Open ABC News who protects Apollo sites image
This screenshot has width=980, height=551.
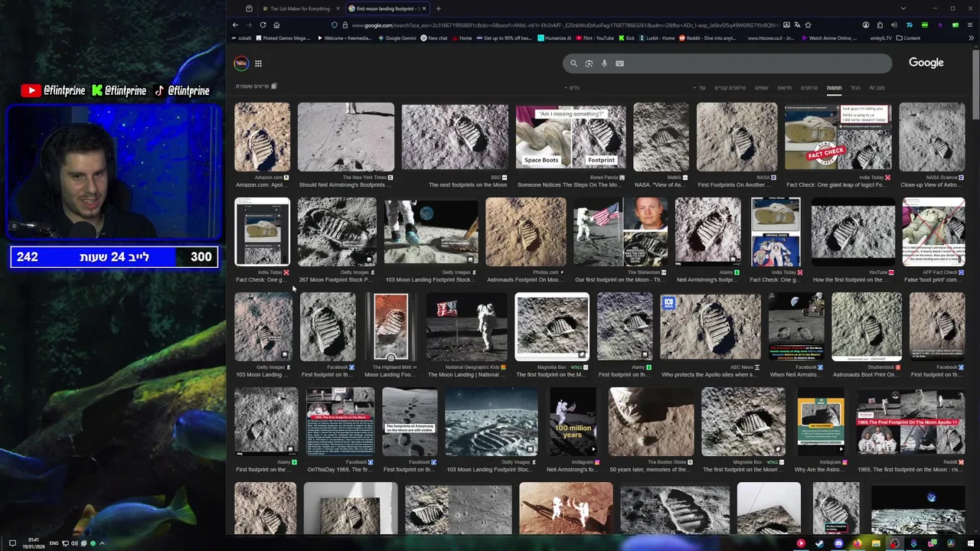coord(710,326)
